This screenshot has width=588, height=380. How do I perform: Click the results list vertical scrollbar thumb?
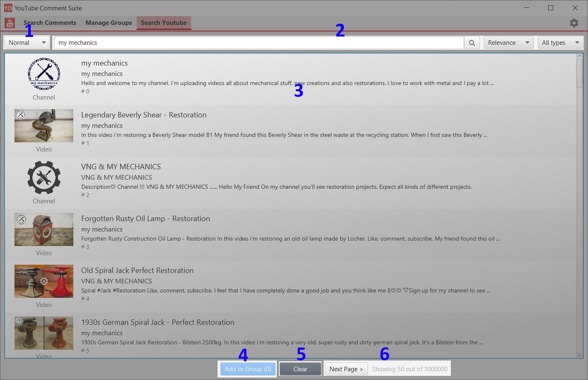(579, 73)
